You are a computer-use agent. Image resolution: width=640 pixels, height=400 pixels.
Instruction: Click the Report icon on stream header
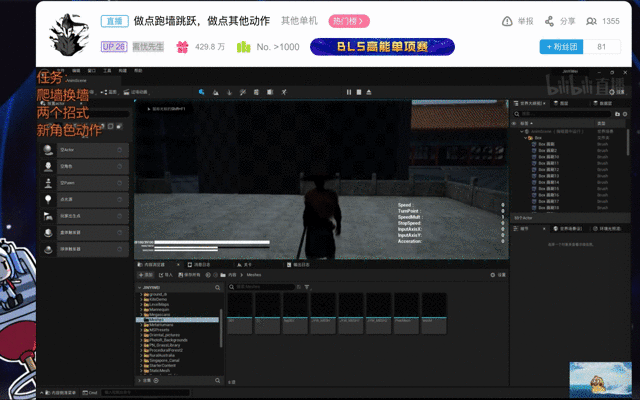click(507, 21)
